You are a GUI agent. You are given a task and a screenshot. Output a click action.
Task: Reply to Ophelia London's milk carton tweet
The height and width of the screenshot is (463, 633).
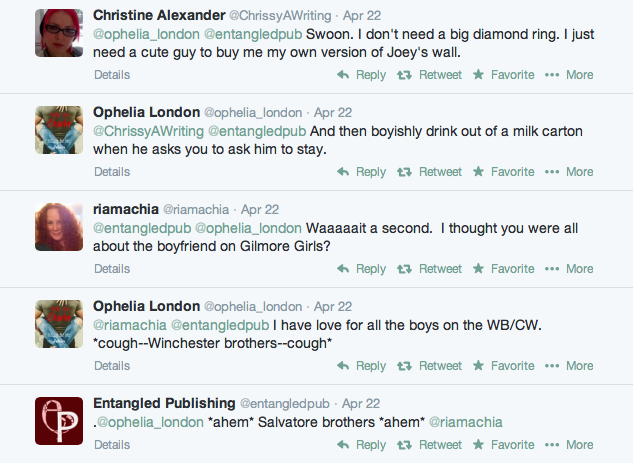pyautogui.click(x=362, y=172)
